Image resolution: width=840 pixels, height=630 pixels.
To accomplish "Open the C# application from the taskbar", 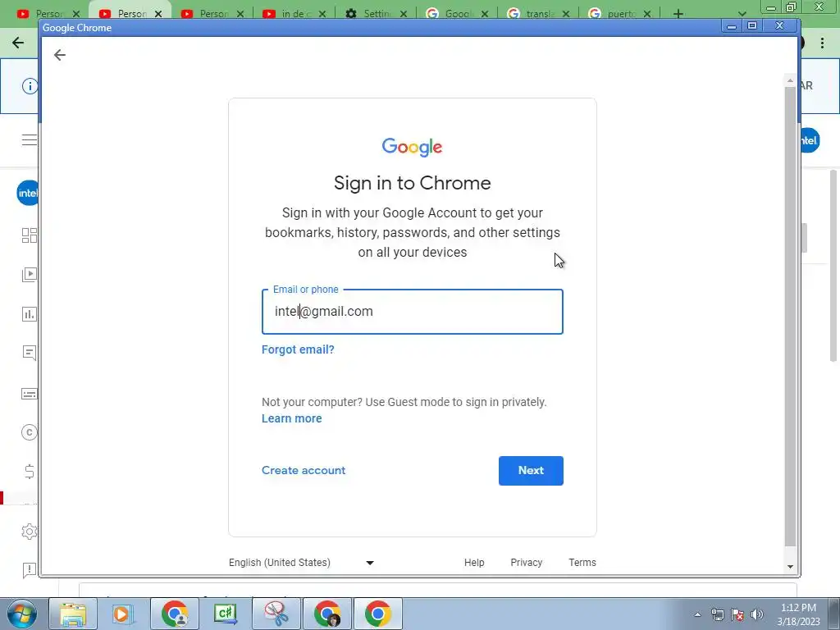I will coord(226,614).
